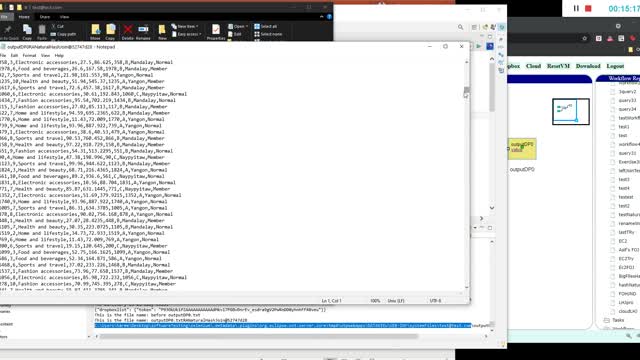Click the Rename icon in Explorer ribbon
The height and width of the screenshot is (360, 640).
tap(143, 30)
